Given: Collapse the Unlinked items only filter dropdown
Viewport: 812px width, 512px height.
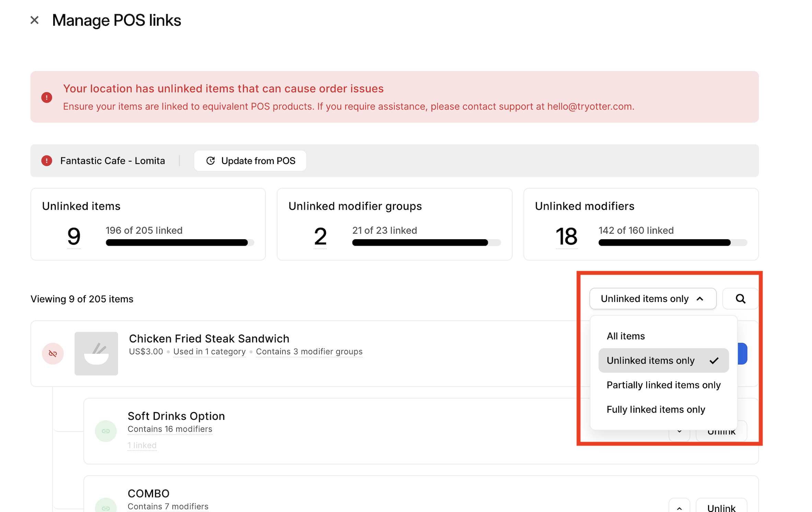Looking at the screenshot, I should (652, 299).
